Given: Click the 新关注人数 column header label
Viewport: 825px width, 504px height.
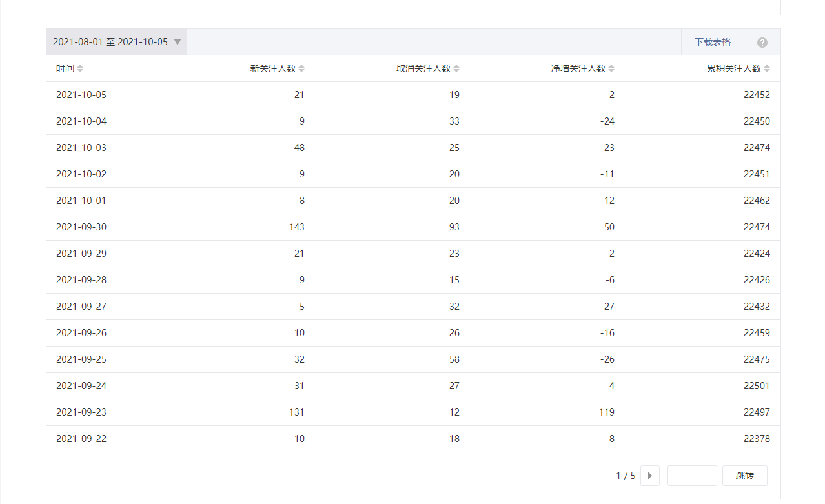Looking at the screenshot, I should 273,68.
